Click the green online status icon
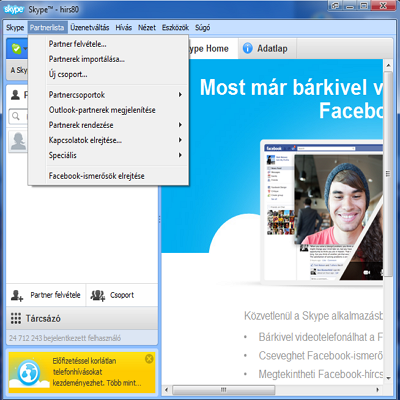 [16, 49]
